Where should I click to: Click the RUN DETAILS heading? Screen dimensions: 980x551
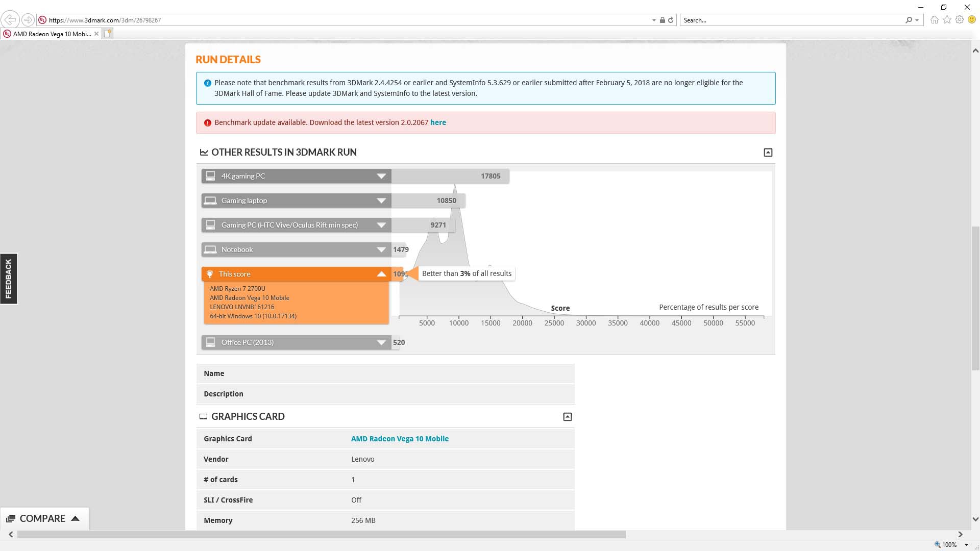[x=228, y=60]
